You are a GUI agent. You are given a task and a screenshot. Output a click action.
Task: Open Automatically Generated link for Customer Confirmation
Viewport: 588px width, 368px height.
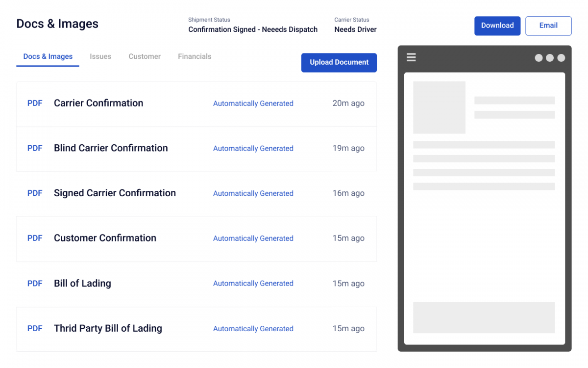coord(253,238)
